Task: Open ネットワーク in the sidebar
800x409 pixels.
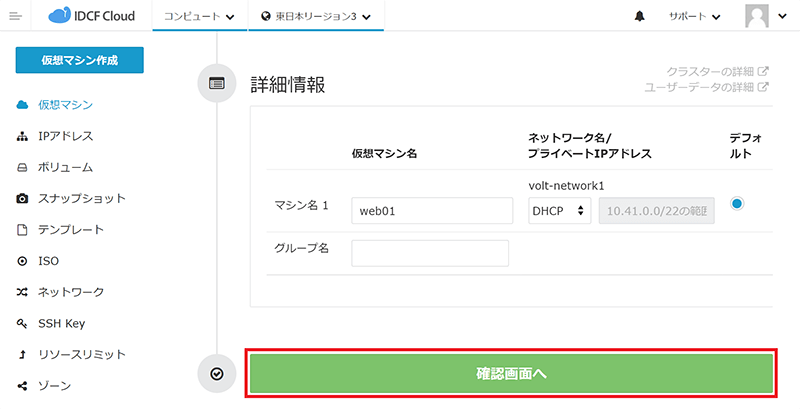Action: coord(70,292)
